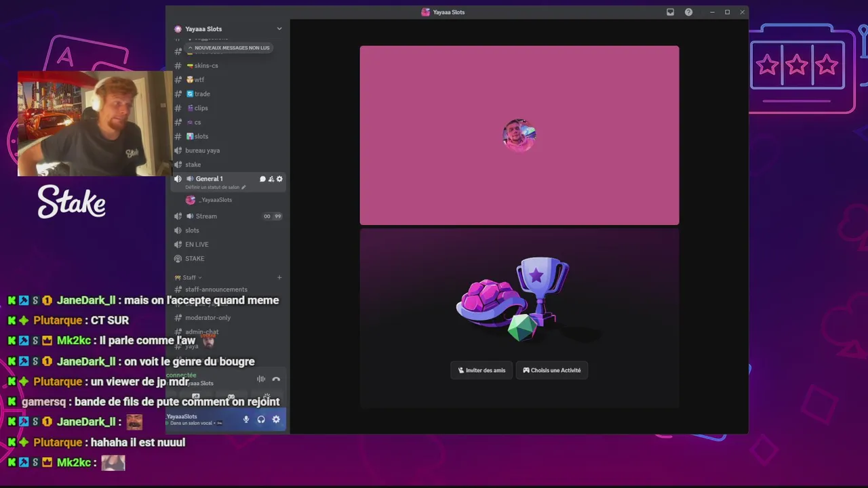Open user settings gear icon
Screen dimensions: 868x488
point(276,420)
